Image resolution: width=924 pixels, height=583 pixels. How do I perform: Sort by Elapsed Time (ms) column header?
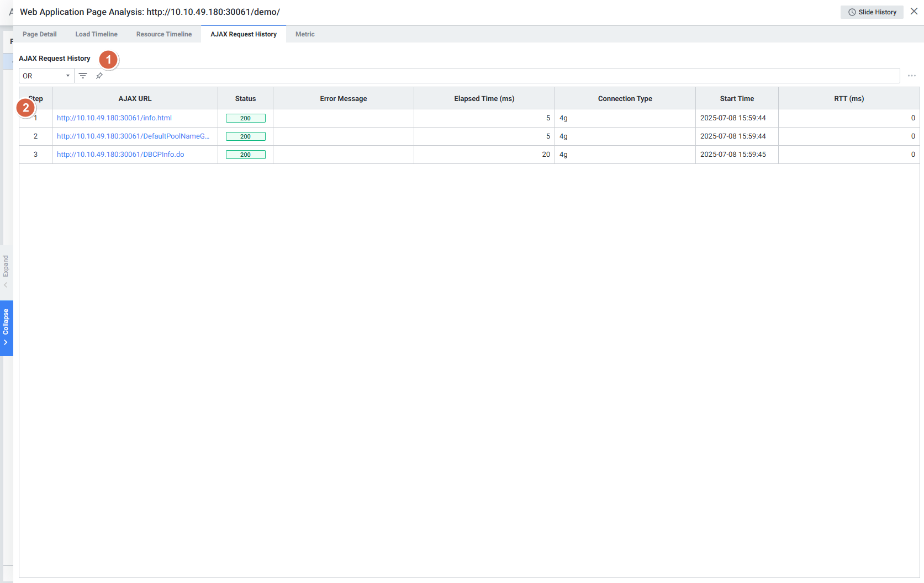click(484, 99)
